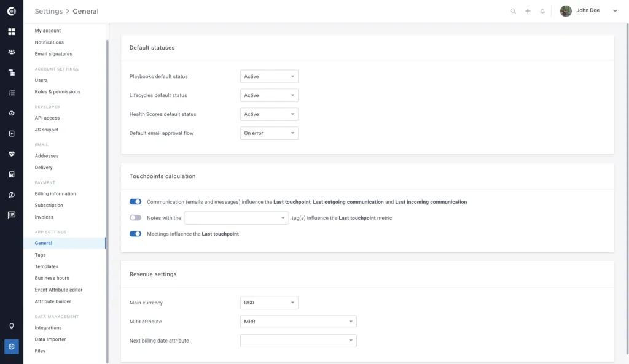Click John Doe avatar picture

point(566,11)
